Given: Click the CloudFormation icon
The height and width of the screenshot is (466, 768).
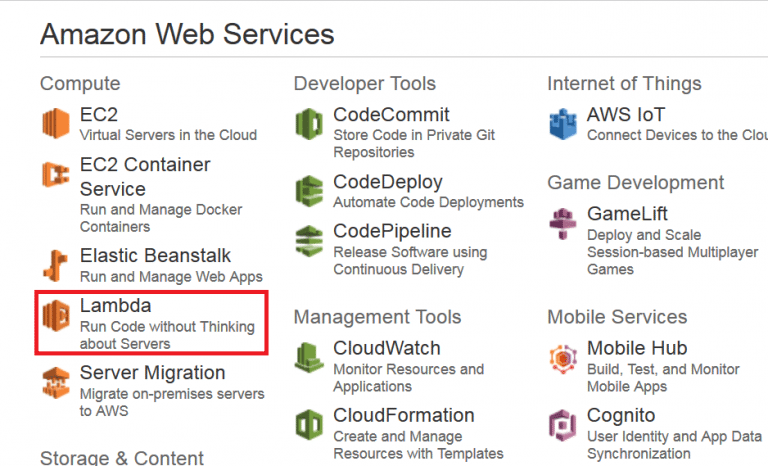Looking at the screenshot, I should (310, 424).
